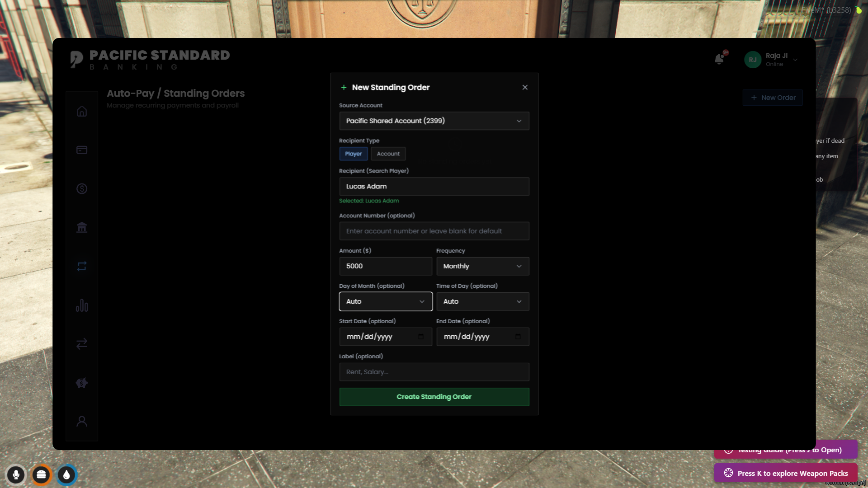Screen dimensions: 868x488
Task: Open the piggy bank savings sidebar icon
Action: [x=82, y=383]
